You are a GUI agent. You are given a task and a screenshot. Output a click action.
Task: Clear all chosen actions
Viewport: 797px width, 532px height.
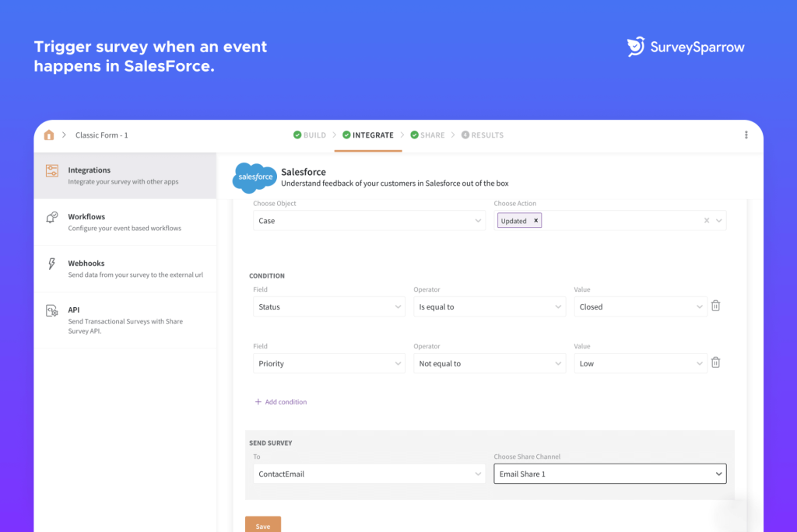[707, 221]
